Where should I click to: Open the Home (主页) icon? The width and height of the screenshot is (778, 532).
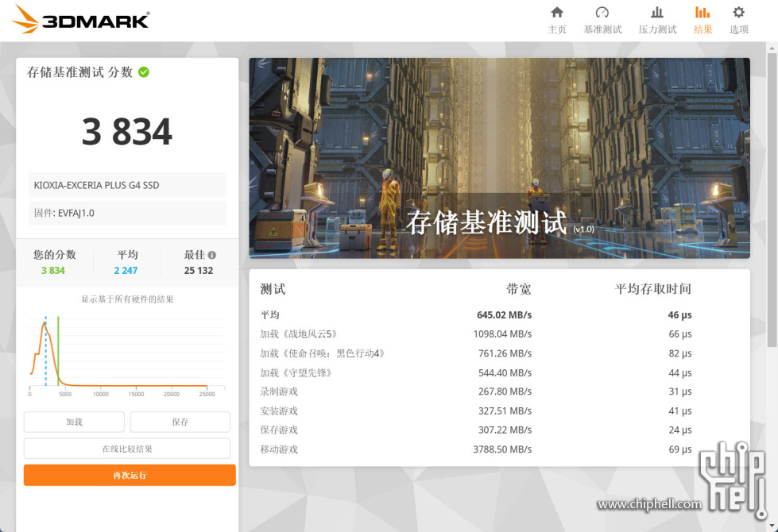[x=557, y=13]
